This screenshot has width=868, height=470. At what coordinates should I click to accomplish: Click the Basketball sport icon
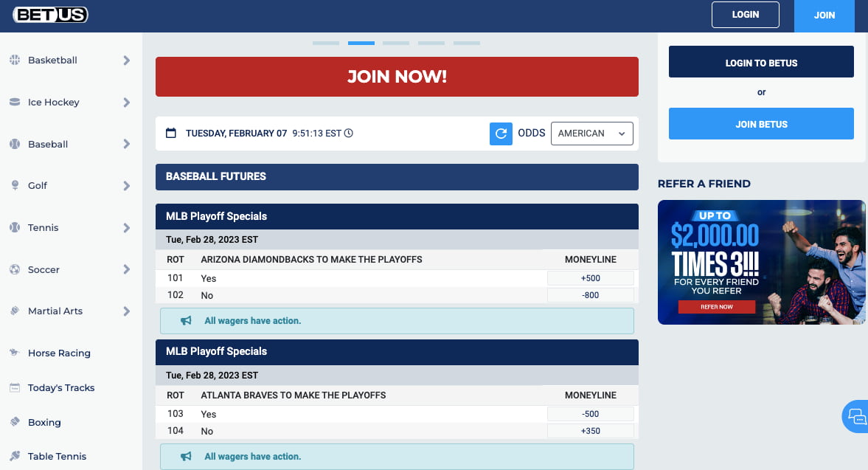(15, 60)
